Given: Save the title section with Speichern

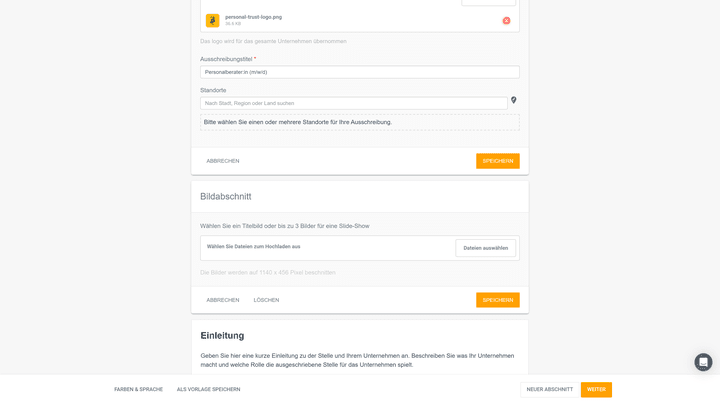Looking at the screenshot, I should [497, 161].
